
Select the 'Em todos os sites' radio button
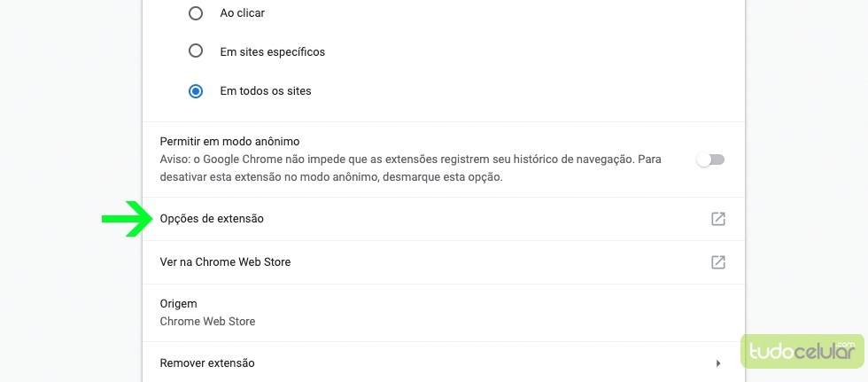196,90
